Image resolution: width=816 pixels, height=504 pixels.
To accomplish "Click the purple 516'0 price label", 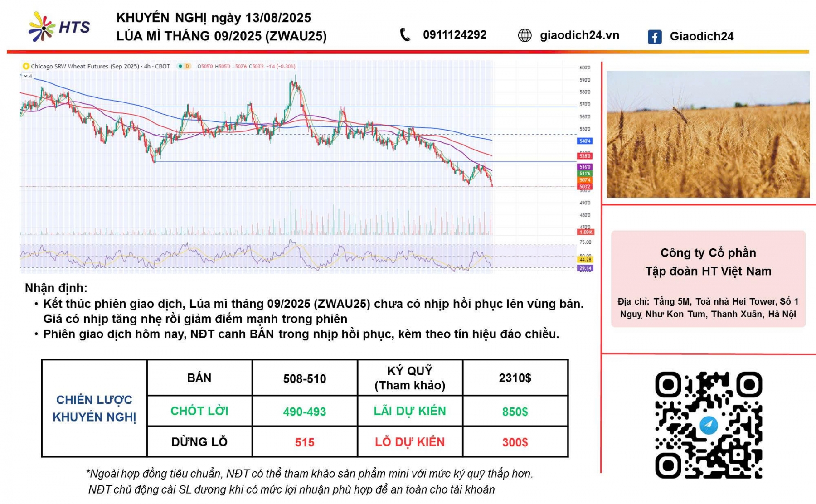I will 585,167.
